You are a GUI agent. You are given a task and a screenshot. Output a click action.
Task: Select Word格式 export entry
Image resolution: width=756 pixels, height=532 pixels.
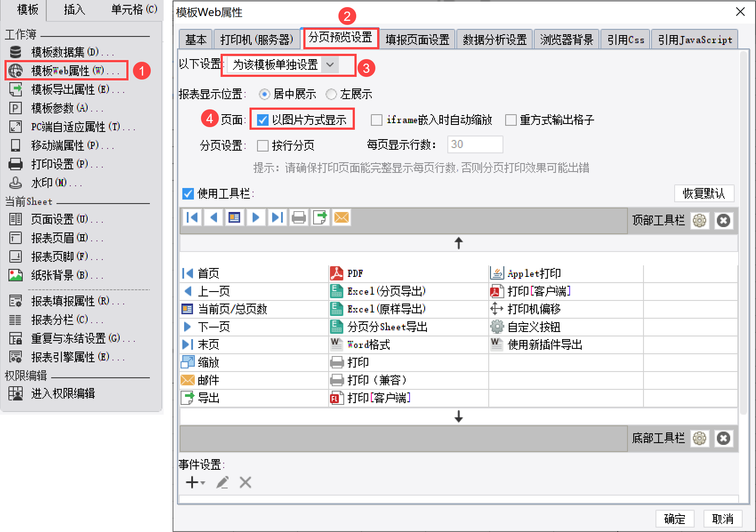pyautogui.click(x=409, y=344)
